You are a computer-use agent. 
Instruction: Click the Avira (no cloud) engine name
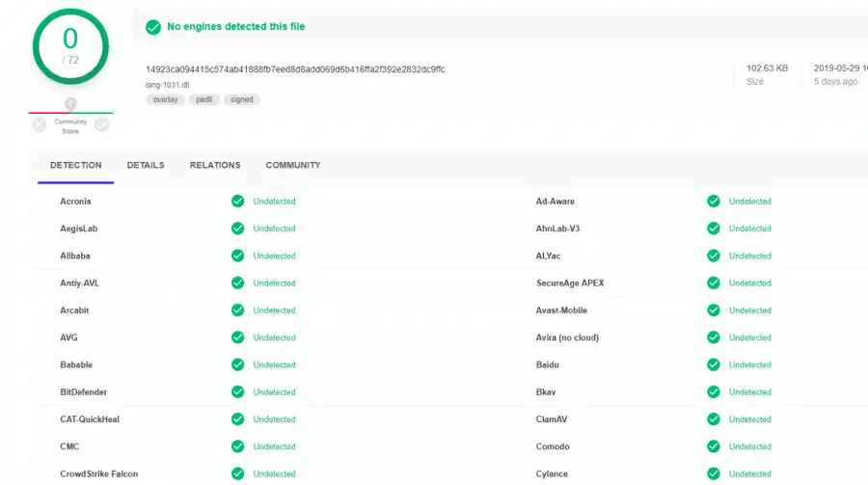(x=567, y=337)
